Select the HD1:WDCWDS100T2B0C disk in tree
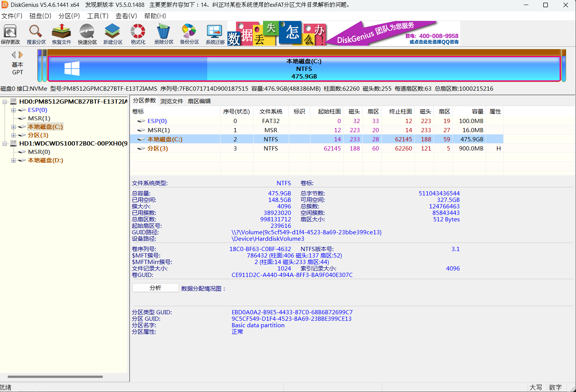Viewport: 576px width, 392px height. (73, 144)
